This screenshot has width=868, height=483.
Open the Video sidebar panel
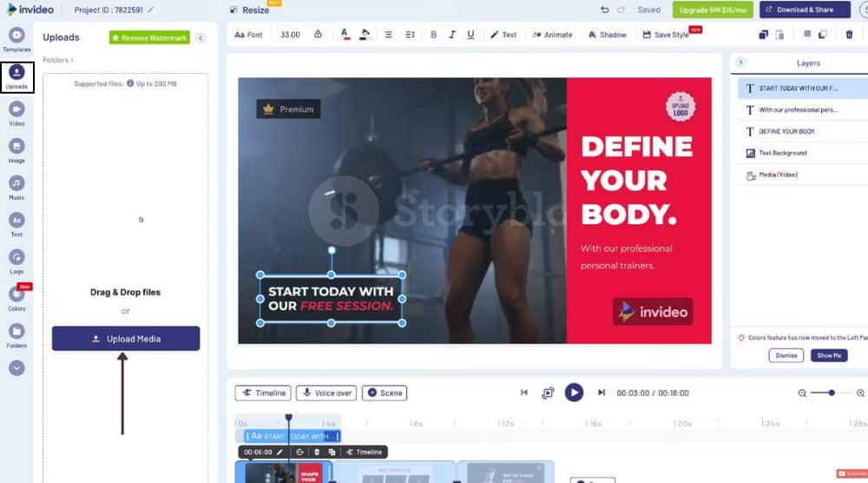(x=16, y=114)
